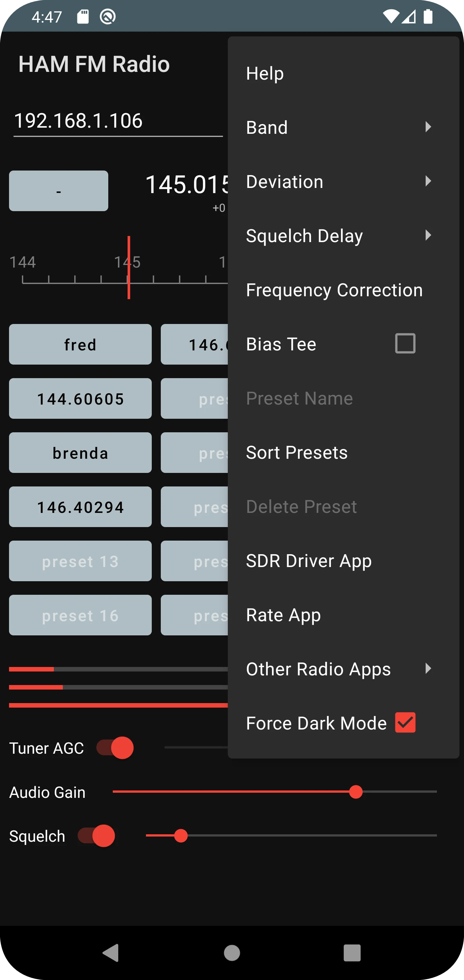Enable the Bias Tee checkbox
The width and height of the screenshot is (464, 980).
(405, 344)
